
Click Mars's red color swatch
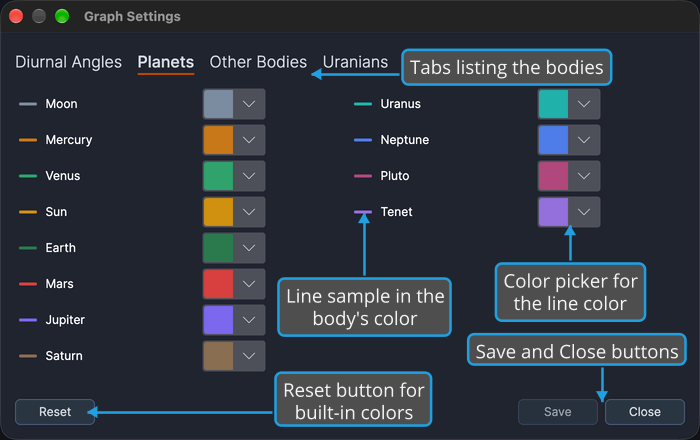pyautogui.click(x=218, y=284)
